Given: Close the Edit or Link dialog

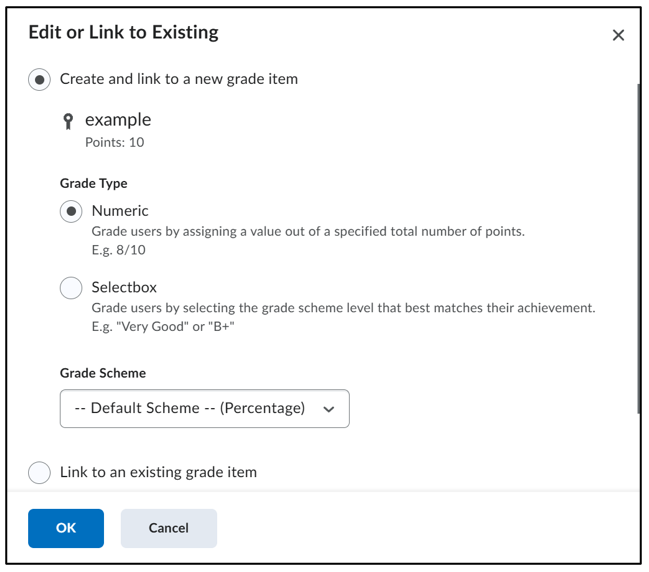Looking at the screenshot, I should point(618,35).
